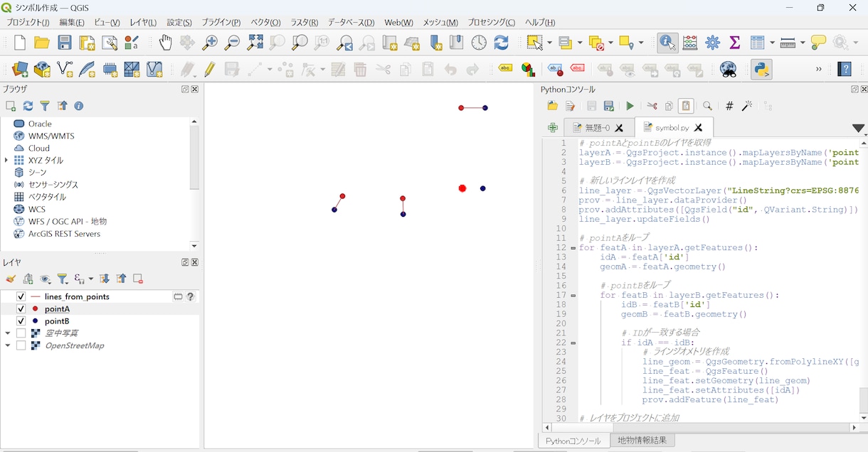Viewport: 868px width, 452px height.
Task: Switch to the 無題-0 editor tab
Action: click(599, 128)
